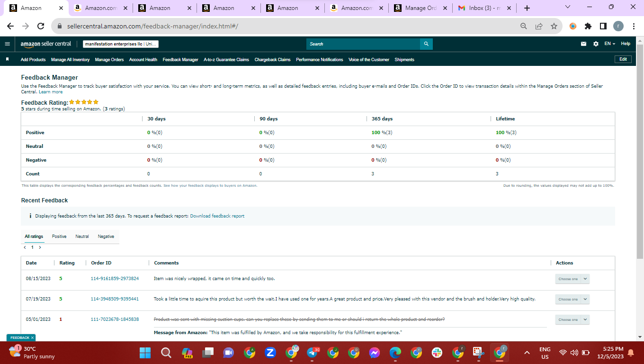Open Actions dropdown for the 07/19/2023 feedback

572,299
